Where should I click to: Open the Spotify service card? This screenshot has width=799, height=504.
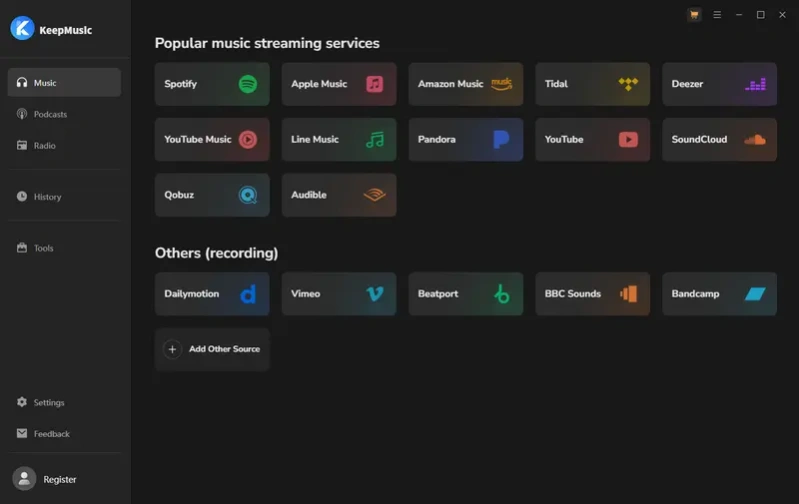212,84
